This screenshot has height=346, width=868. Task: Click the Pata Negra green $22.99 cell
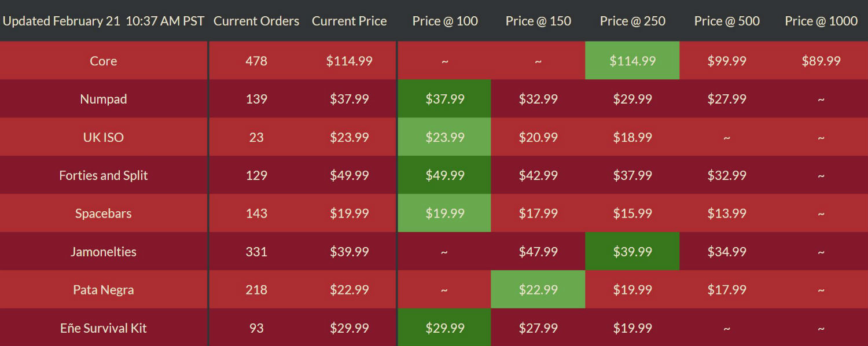(x=538, y=290)
